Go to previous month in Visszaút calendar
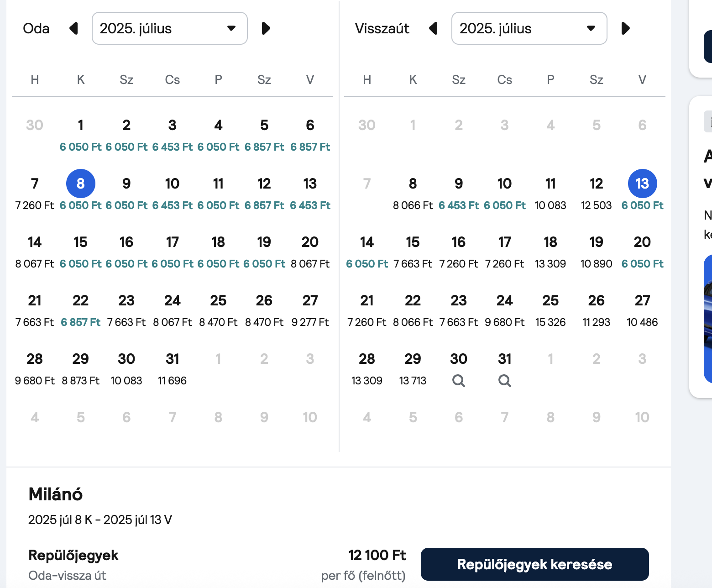 (434, 28)
